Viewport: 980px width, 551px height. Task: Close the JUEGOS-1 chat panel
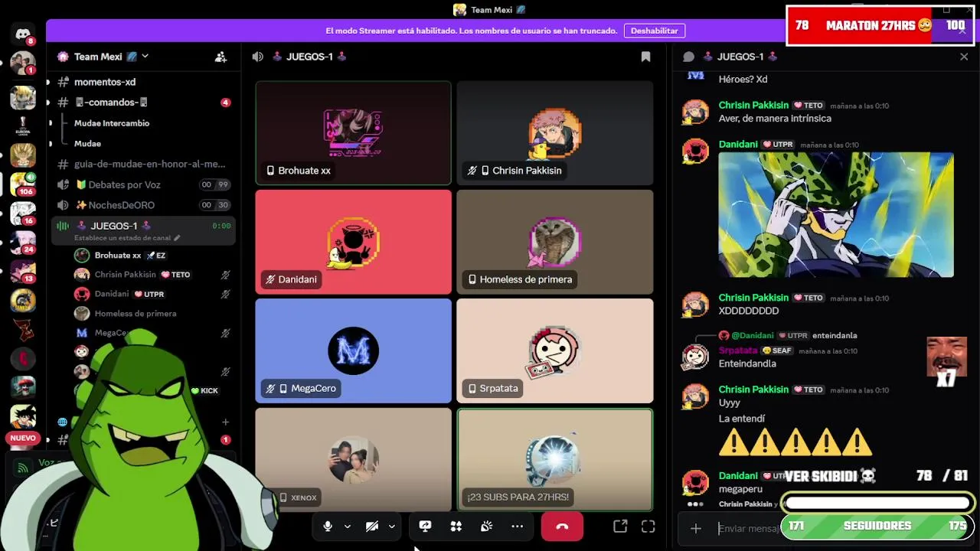point(964,57)
